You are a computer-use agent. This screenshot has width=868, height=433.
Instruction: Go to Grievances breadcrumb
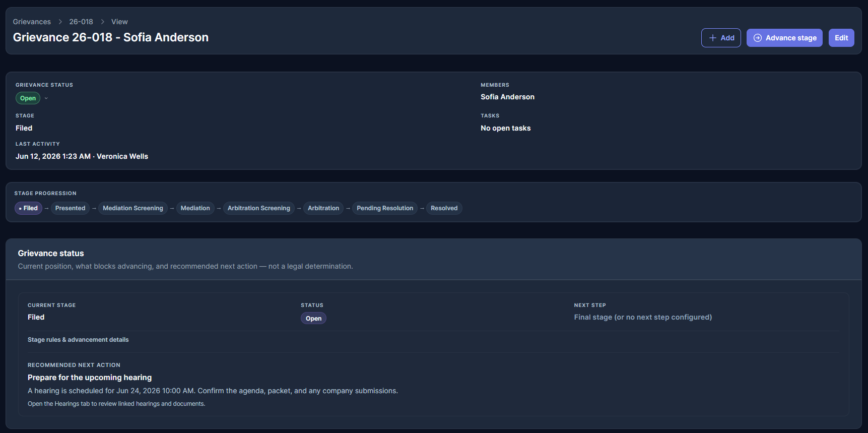32,22
